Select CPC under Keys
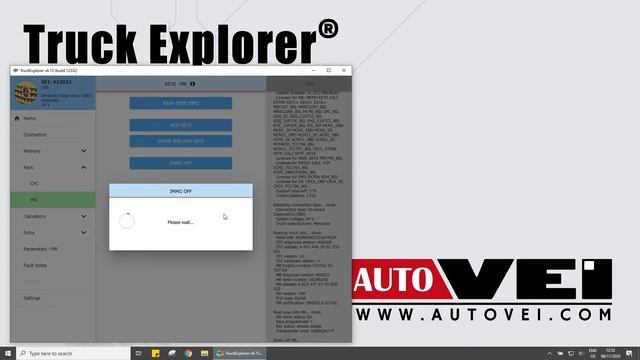This screenshot has height=360, width=640. coord(34,184)
